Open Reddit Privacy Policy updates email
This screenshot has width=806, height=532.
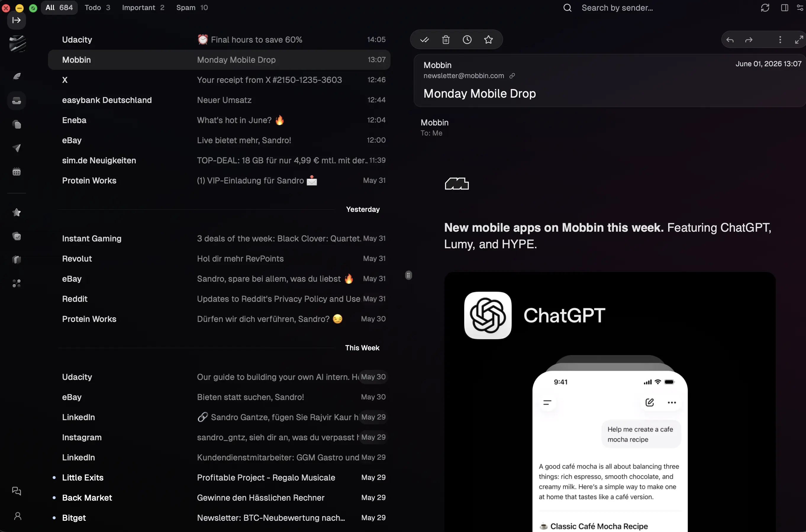219,299
